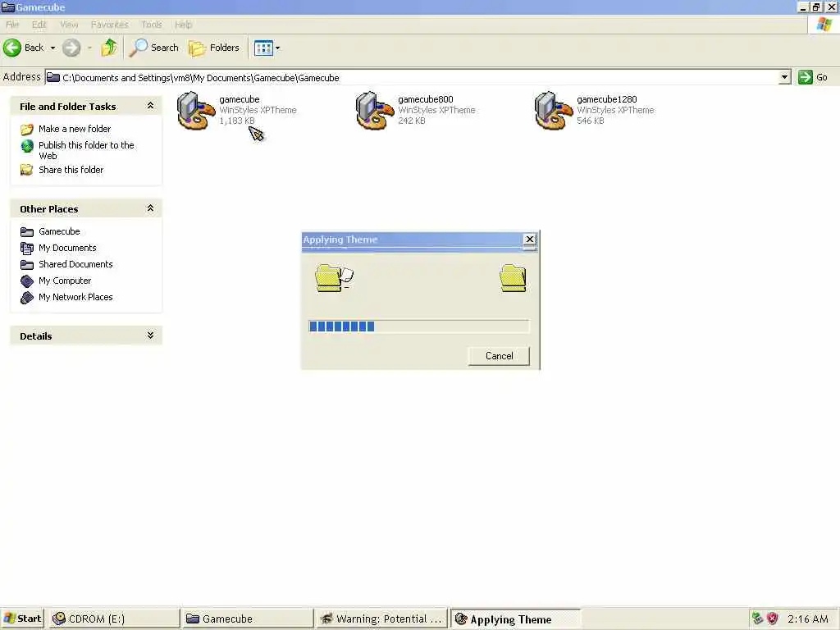Click the destination folder icon in dialog
840x630 pixels.
tap(513, 278)
